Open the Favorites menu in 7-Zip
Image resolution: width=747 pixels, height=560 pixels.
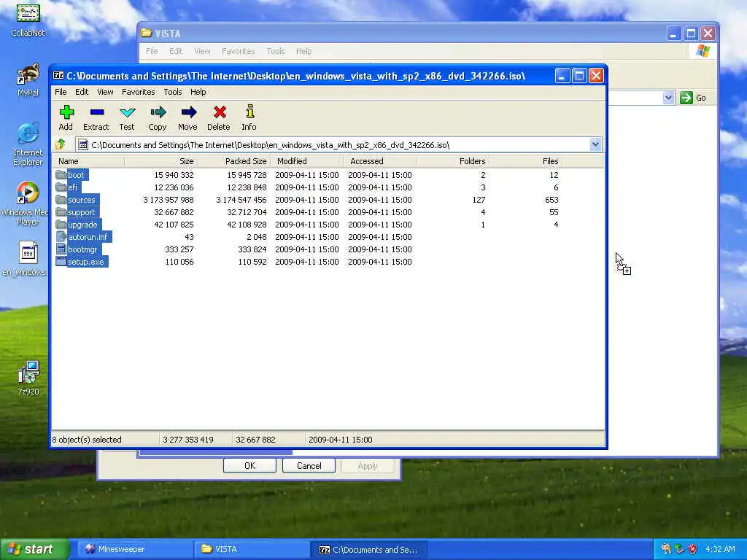[138, 92]
